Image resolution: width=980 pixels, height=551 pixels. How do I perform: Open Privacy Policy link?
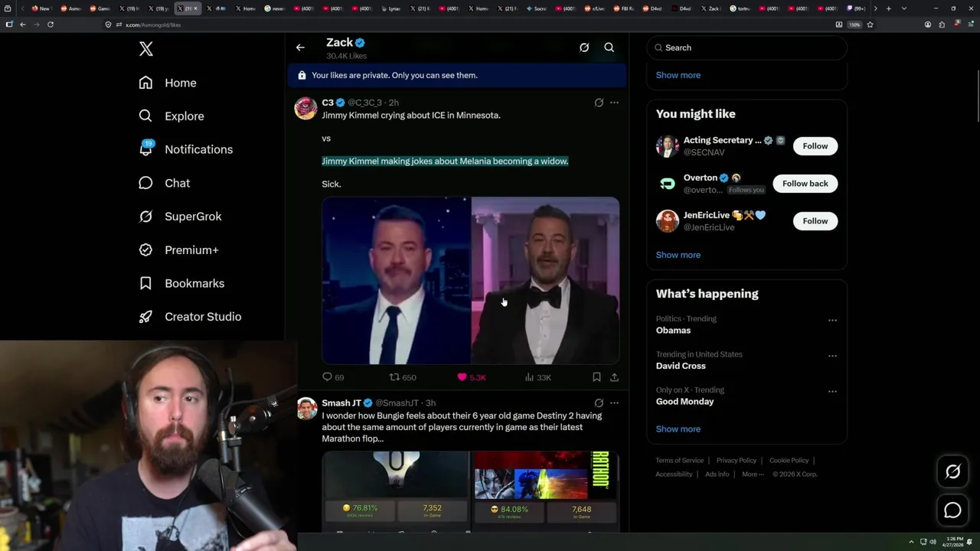pyautogui.click(x=736, y=461)
